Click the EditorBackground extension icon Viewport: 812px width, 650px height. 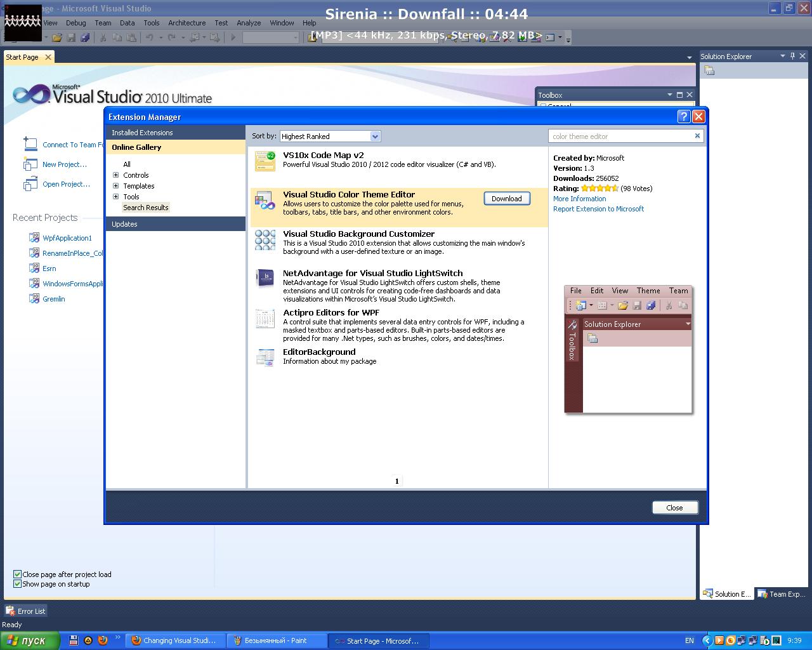(x=265, y=358)
